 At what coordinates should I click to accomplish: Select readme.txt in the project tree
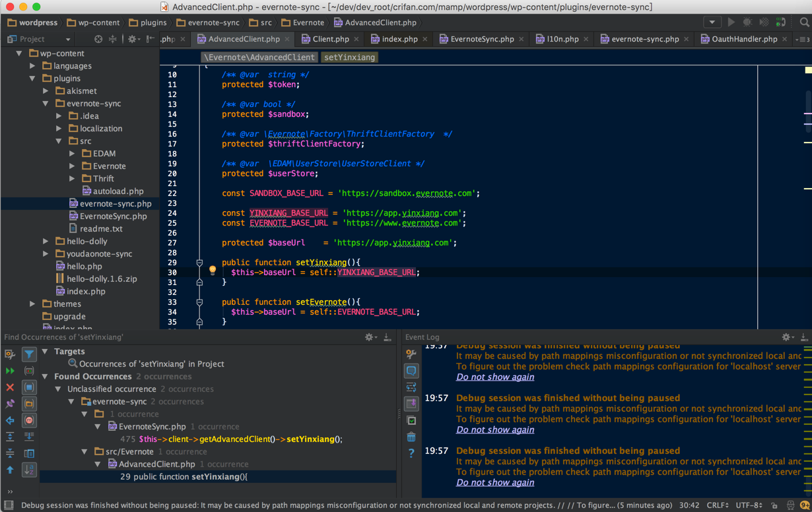pyautogui.click(x=100, y=229)
